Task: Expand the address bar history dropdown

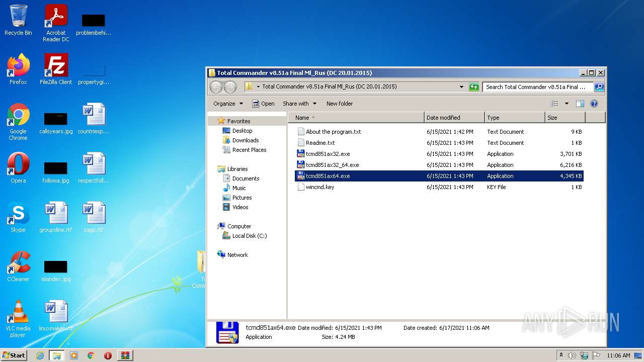Action: tap(461, 87)
